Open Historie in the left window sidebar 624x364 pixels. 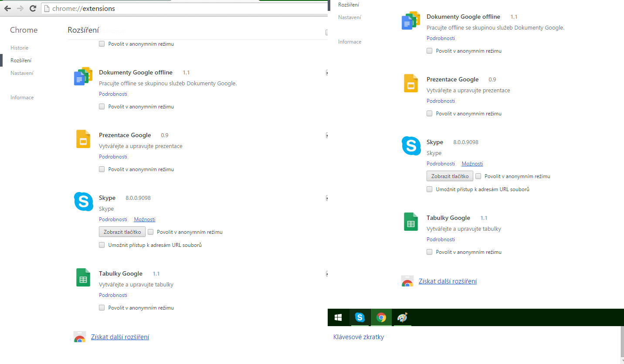click(x=20, y=48)
